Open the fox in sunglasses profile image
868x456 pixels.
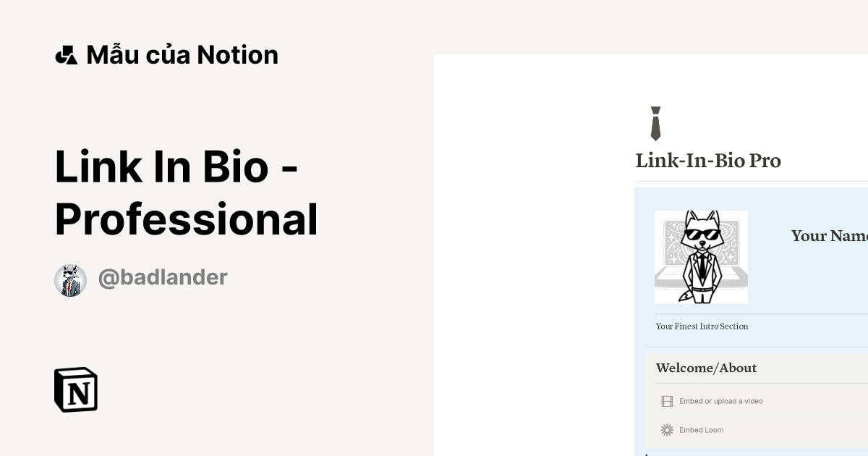(701, 257)
